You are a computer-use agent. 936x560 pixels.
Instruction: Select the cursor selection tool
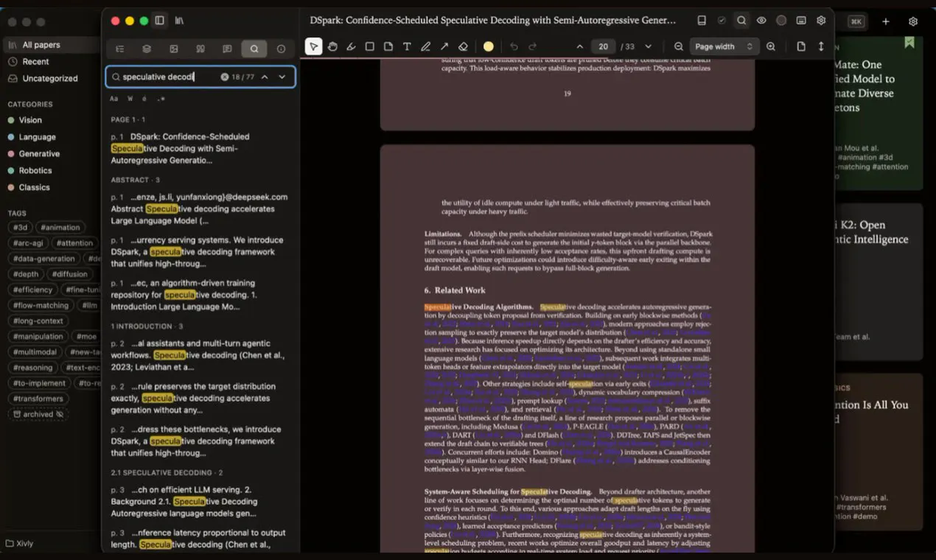click(x=314, y=46)
